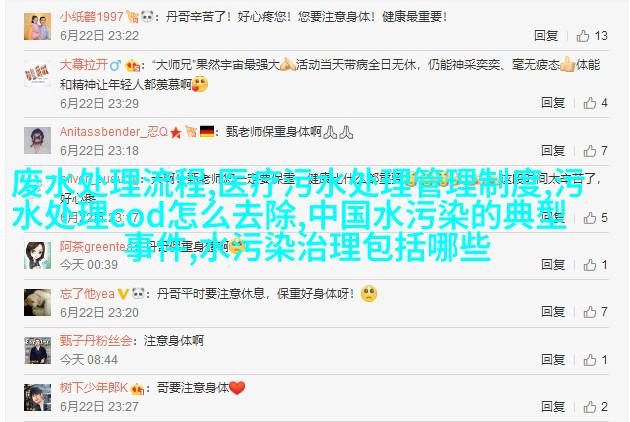630x422 pixels.
Task: Like the 树下少年郎K comment
Action: pyautogui.click(x=590, y=407)
